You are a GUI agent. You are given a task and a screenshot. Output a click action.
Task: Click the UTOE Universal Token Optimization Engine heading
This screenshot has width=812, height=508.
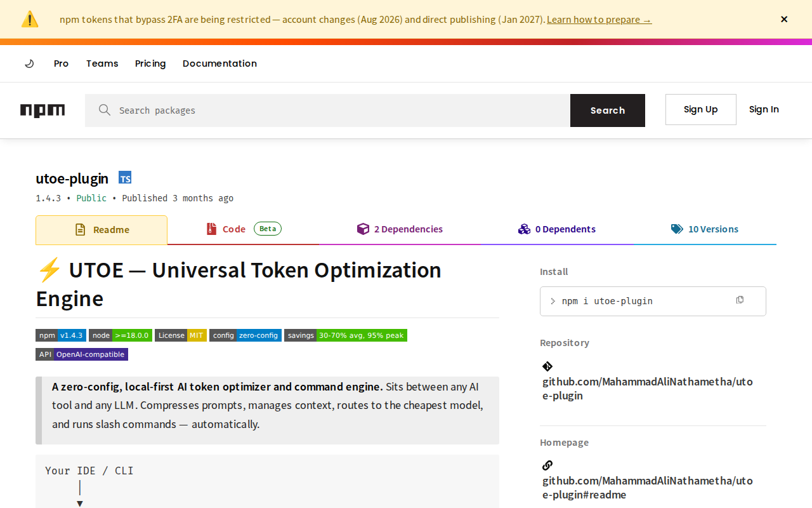239,284
